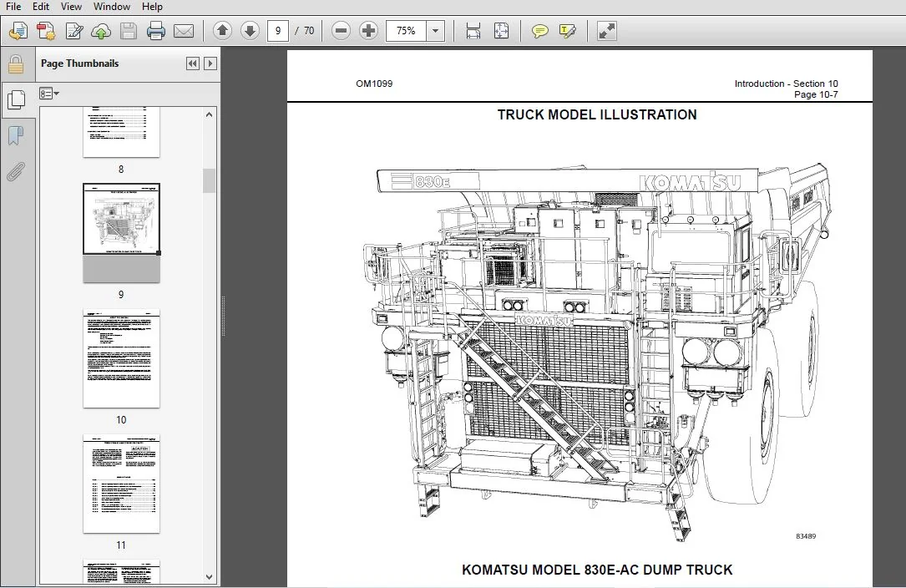
Task: Click the page number field showing 9
Action: (x=278, y=31)
